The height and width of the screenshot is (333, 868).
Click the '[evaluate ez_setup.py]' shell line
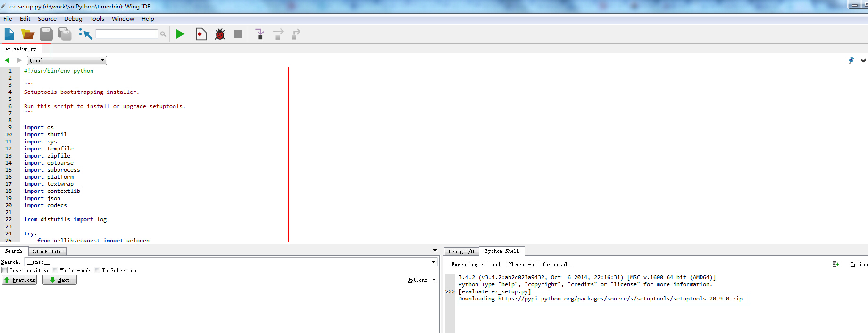click(495, 291)
